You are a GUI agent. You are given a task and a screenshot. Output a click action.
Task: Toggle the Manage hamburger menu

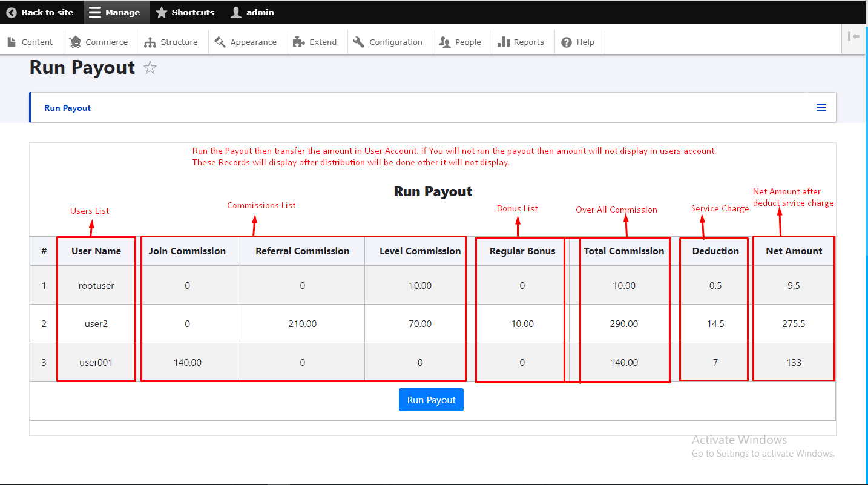click(x=95, y=12)
